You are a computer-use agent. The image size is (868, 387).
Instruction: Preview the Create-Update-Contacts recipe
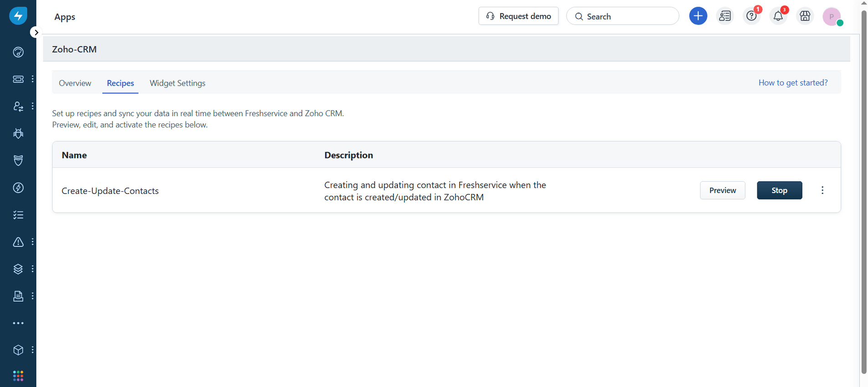[722, 190]
